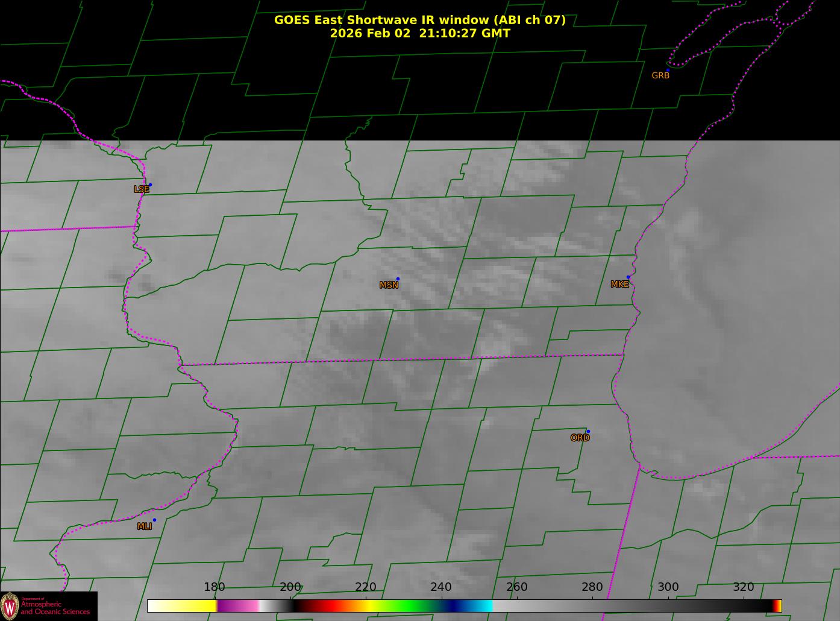The width and height of the screenshot is (840, 621).
Task: Click the MSN station marker dot
Action: click(398, 279)
